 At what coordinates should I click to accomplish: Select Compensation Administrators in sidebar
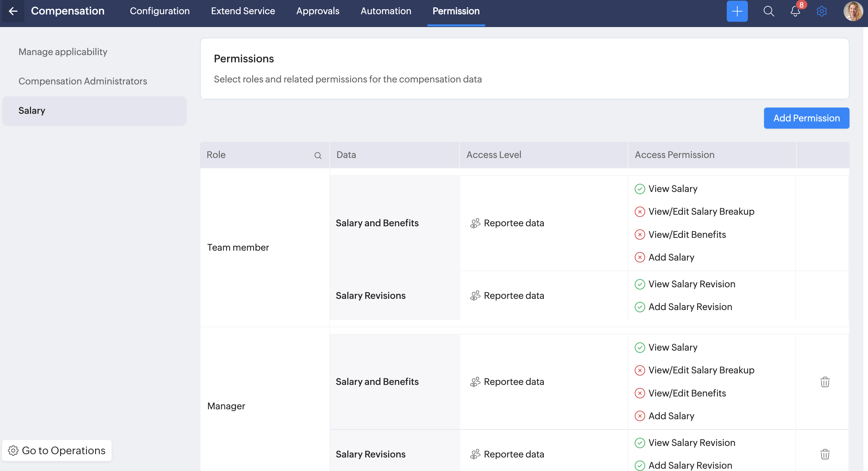(83, 81)
